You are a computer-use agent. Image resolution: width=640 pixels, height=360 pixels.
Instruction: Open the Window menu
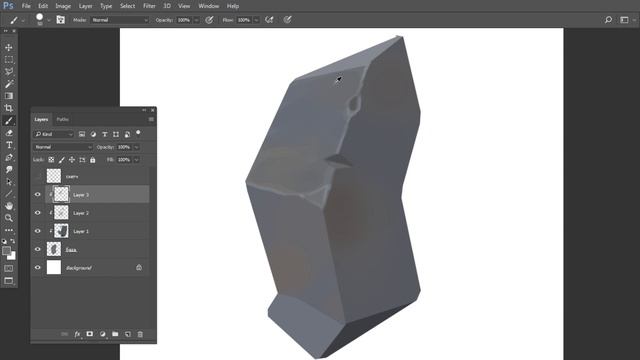click(209, 6)
